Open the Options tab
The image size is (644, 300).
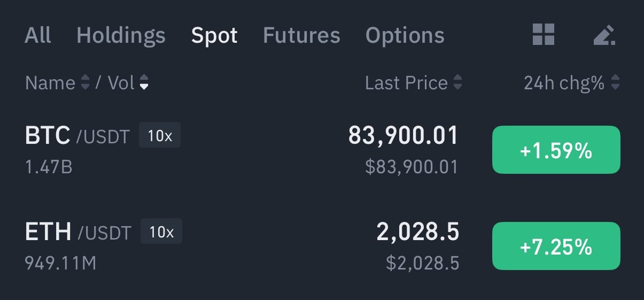405,35
